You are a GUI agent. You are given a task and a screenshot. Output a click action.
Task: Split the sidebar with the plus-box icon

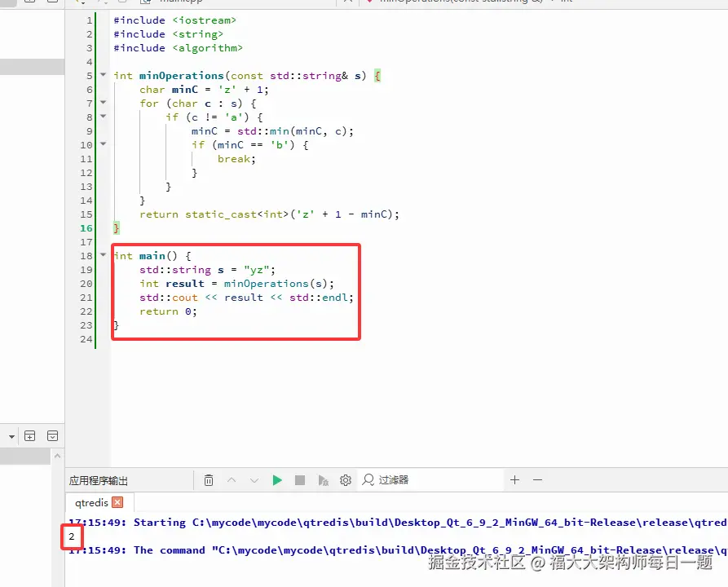[x=29, y=435]
